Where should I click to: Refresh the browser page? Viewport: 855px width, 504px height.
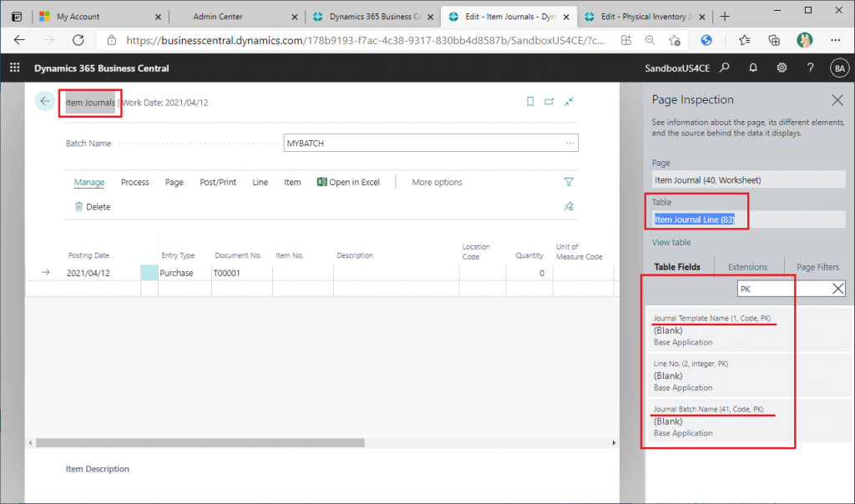78,40
